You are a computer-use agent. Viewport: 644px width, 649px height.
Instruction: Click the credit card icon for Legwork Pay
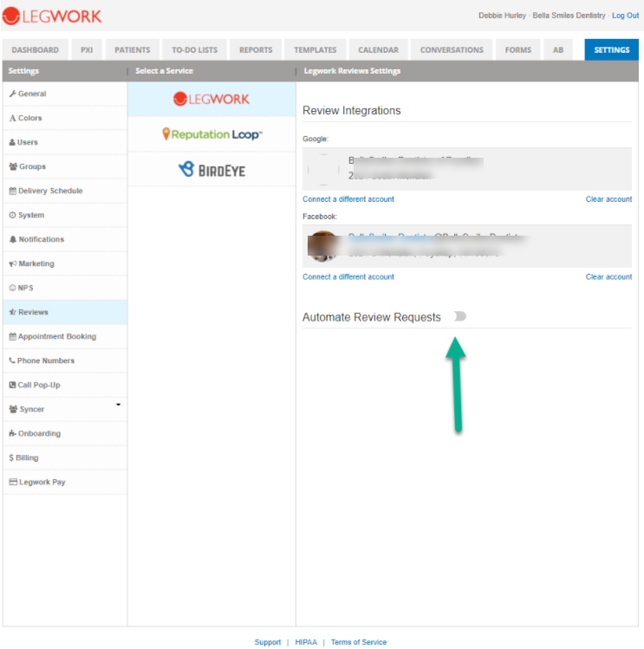pyautogui.click(x=13, y=482)
